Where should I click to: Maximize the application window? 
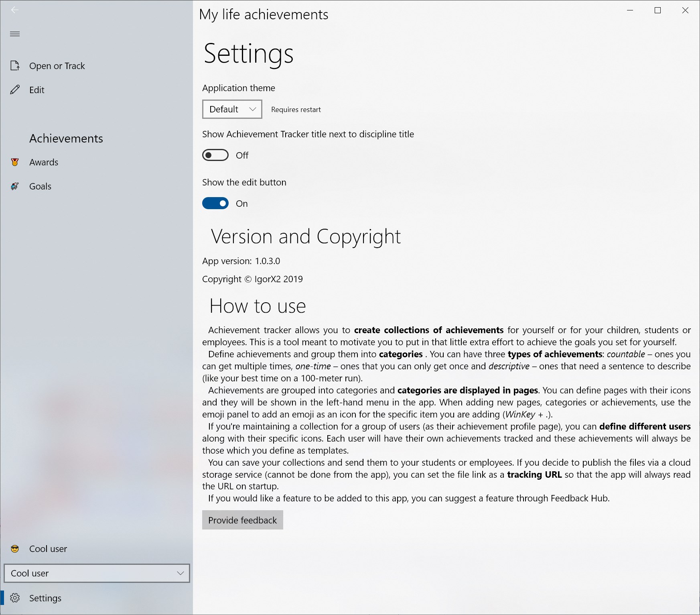(x=657, y=10)
